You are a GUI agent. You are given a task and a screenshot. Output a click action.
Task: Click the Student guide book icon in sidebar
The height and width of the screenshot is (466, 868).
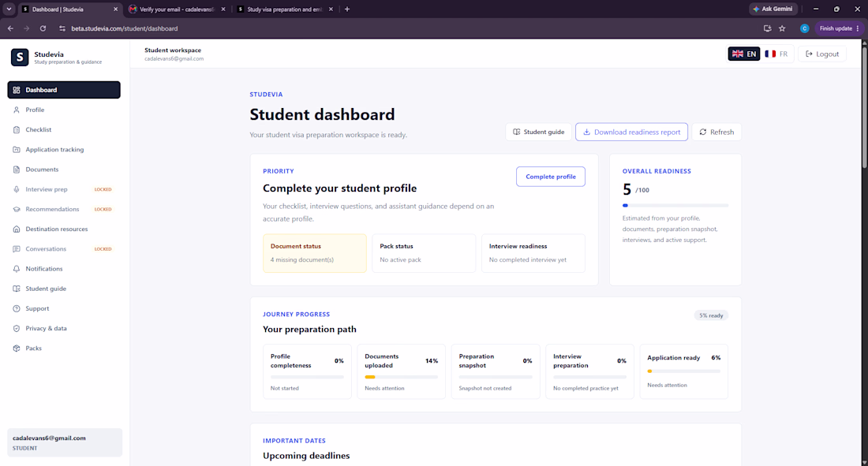[x=17, y=289]
